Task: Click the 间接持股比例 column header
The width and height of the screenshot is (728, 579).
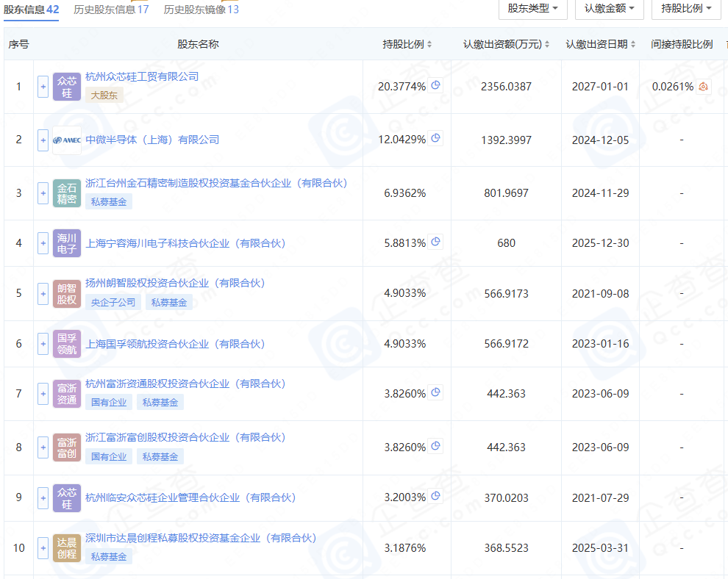Action: [682, 44]
